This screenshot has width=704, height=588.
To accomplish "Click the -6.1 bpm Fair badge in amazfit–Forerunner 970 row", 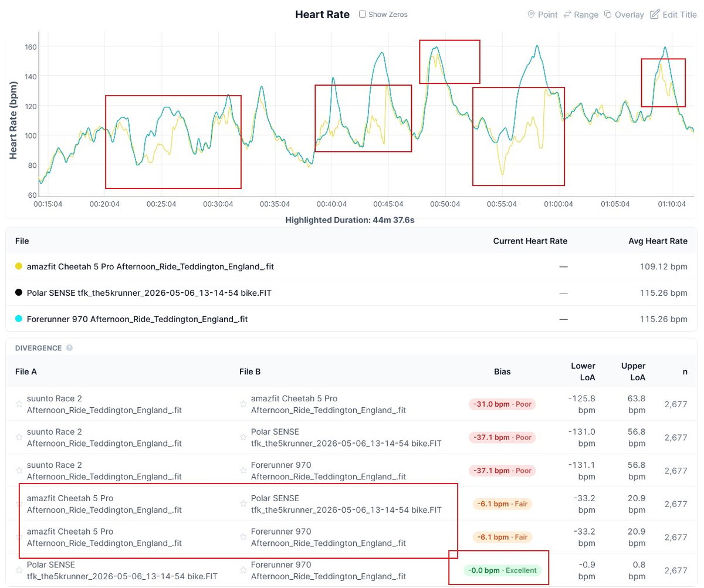I will pyautogui.click(x=502, y=537).
